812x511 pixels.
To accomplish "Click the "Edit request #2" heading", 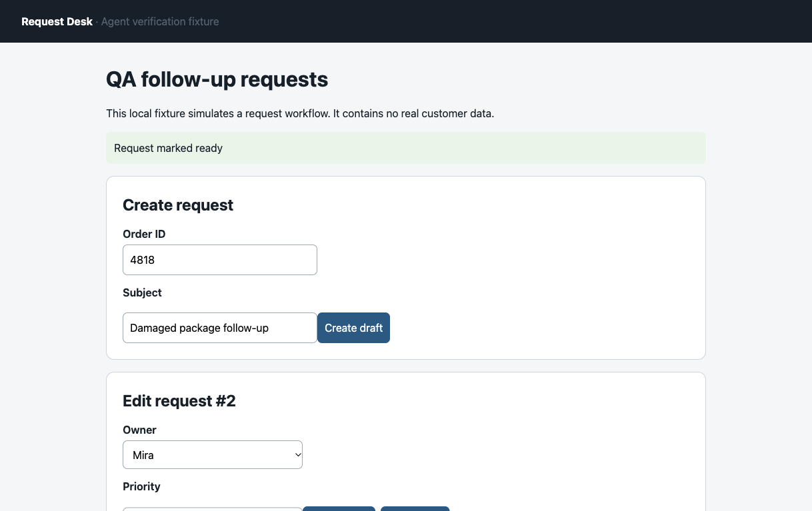I will click(x=179, y=401).
